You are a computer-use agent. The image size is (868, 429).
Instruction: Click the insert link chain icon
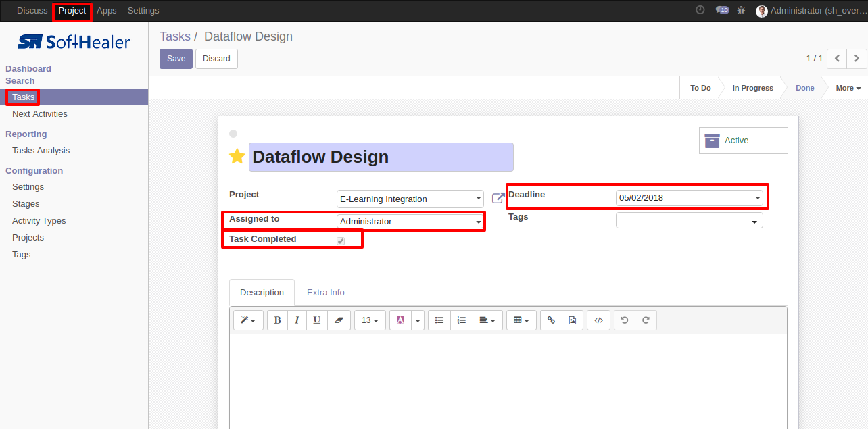pos(551,320)
